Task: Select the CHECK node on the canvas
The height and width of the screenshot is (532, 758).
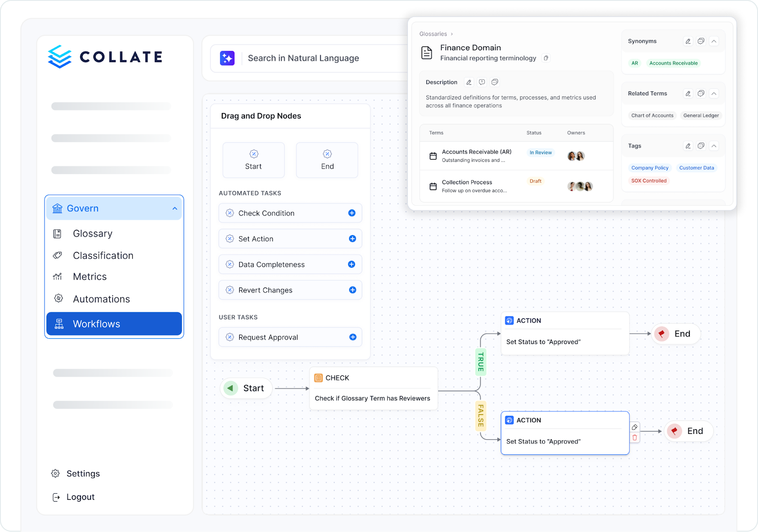Action: (374, 388)
